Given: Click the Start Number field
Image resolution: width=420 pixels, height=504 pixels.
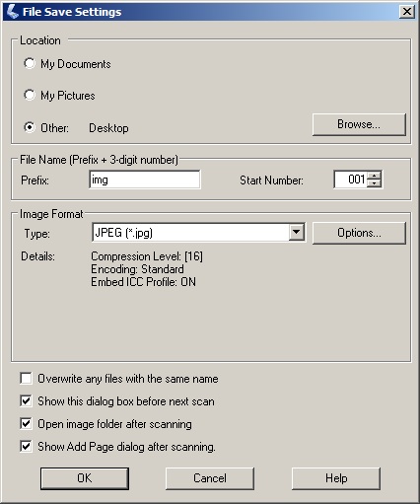Looking at the screenshot, I should (350, 180).
